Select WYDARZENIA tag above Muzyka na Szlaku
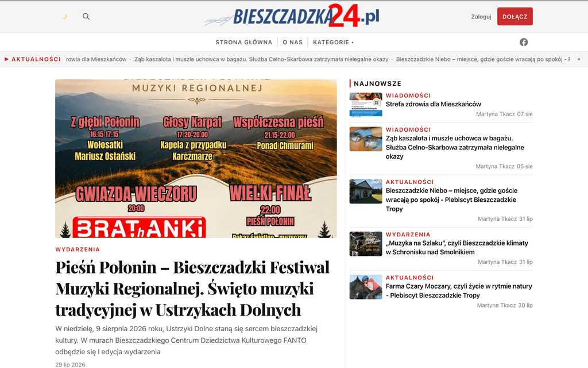Screen dimensions: 588x368 point(408,235)
